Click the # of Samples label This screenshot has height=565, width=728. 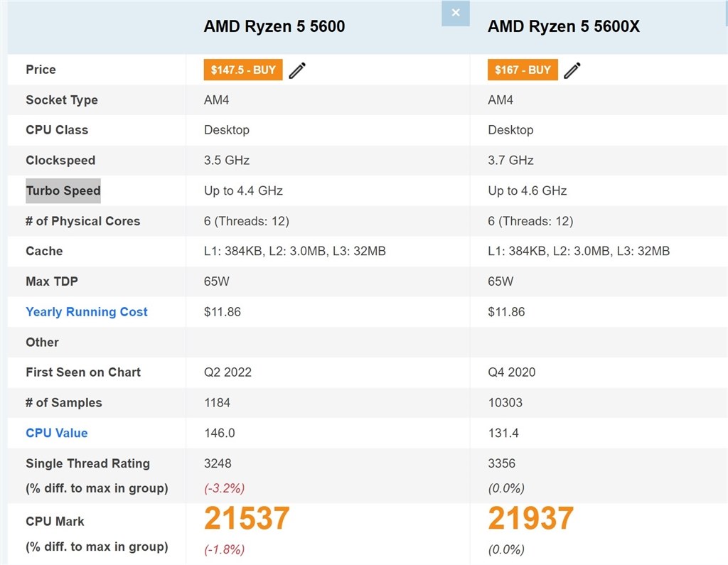point(63,402)
